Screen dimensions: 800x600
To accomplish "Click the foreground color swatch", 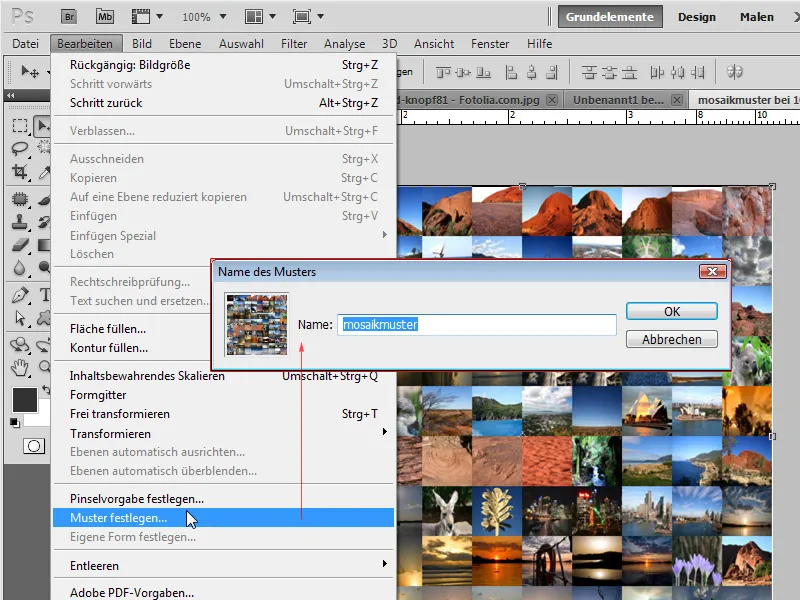I will [24, 399].
